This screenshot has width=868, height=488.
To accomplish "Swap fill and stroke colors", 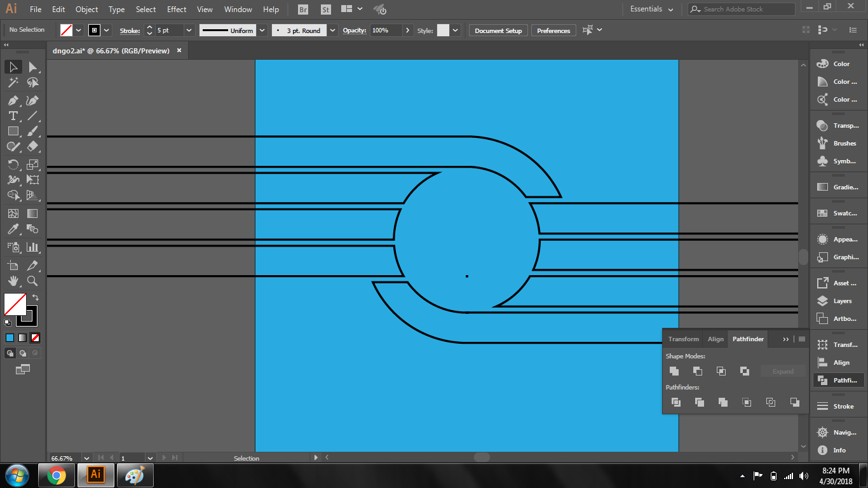I will pyautogui.click(x=36, y=297).
